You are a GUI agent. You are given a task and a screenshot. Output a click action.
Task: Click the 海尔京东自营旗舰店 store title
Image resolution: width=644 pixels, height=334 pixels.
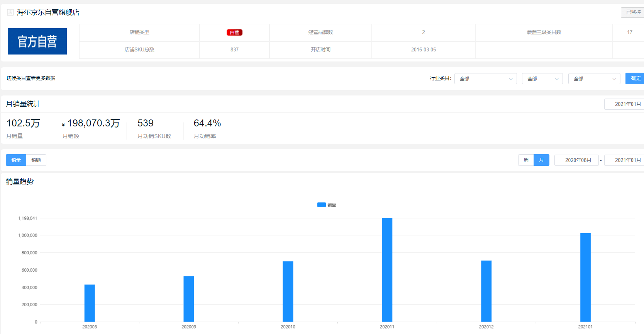[48, 12]
